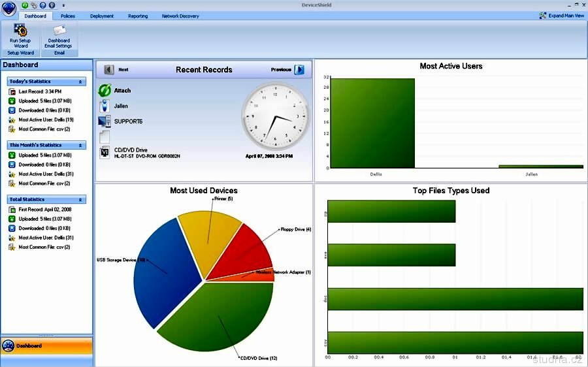Click Most Active User icon in Total Statistics
Screen dimensions: 588x367
pos(12,238)
